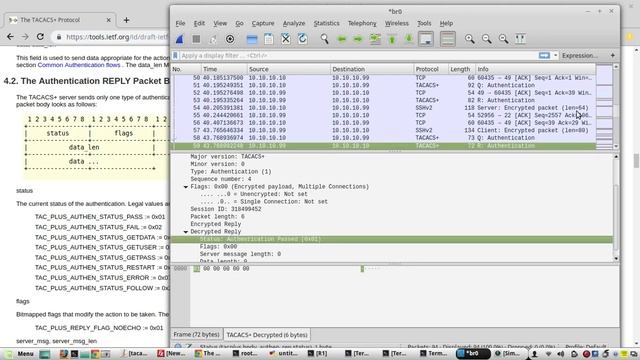Open capture options

click(230, 39)
